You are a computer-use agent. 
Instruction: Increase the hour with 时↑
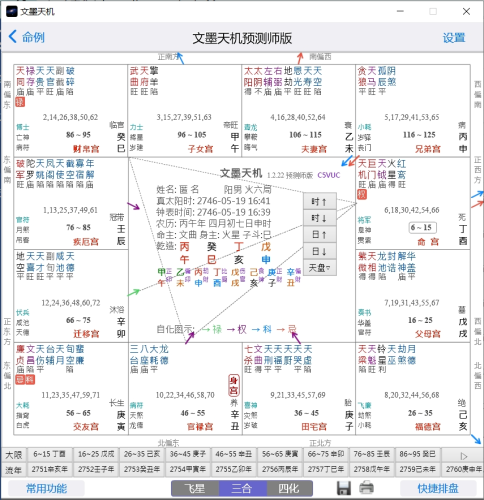click(x=320, y=201)
